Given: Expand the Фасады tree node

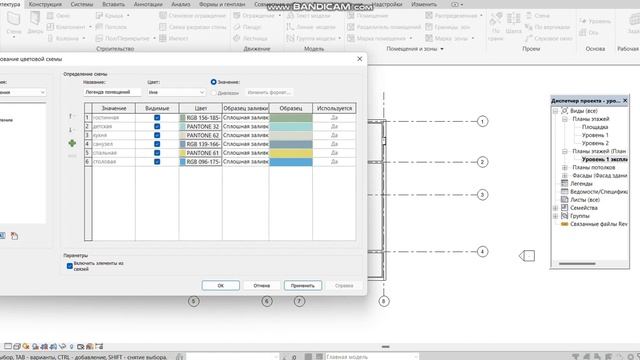Looking at the screenshot, I should click(x=564, y=176).
